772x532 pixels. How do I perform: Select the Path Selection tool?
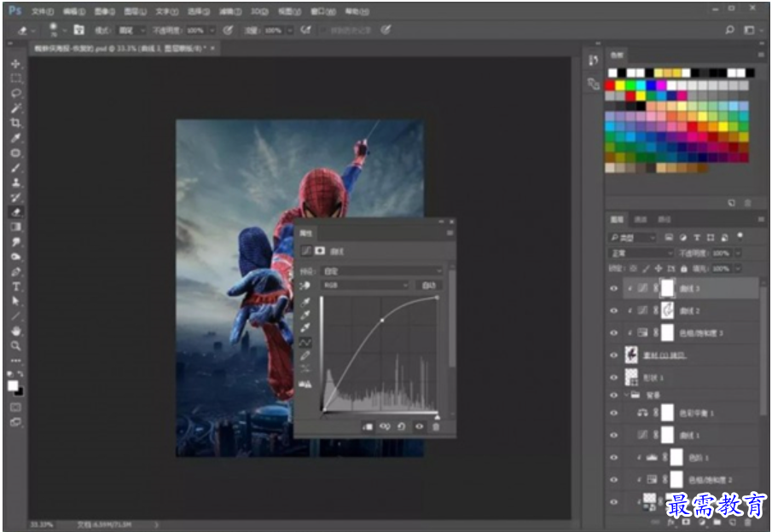click(x=15, y=301)
